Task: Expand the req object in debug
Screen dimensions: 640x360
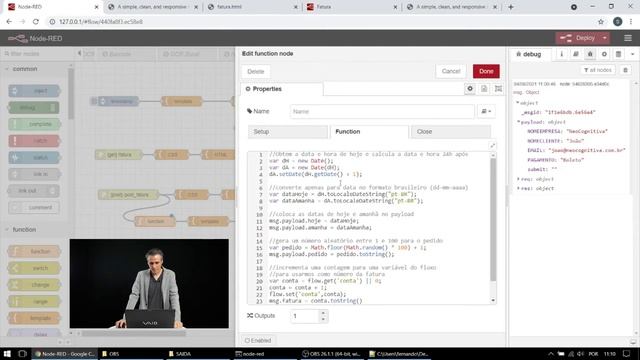Action: click(518, 179)
